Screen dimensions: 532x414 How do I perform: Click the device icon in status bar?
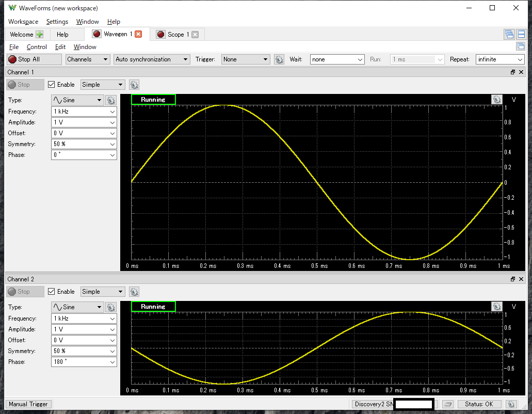tap(448, 404)
